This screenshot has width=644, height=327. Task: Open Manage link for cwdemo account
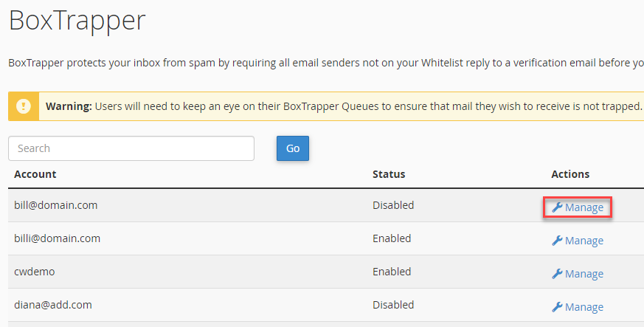[584, 274]
